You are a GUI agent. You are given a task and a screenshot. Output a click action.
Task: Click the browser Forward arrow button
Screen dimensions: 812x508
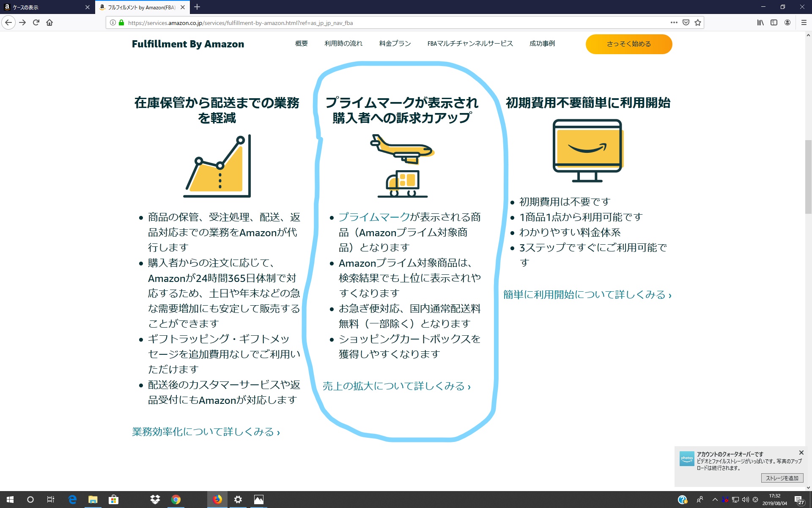(23, 22)
